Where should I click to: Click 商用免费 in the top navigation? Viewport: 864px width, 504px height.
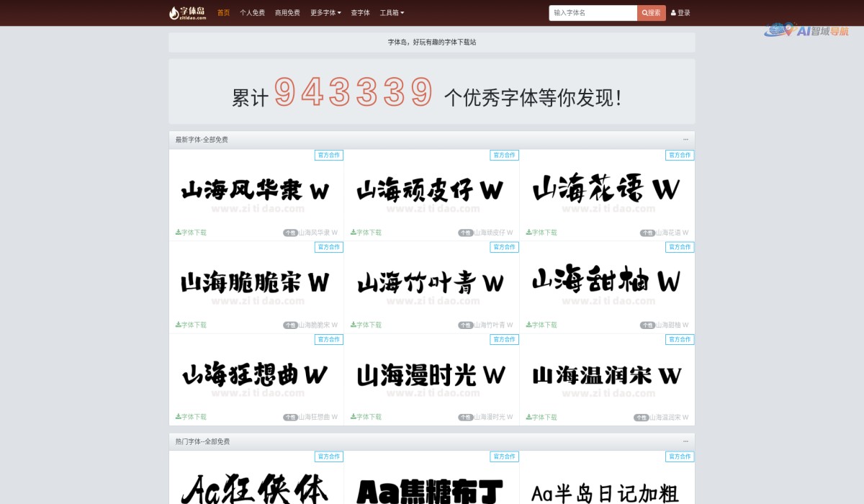287,12
